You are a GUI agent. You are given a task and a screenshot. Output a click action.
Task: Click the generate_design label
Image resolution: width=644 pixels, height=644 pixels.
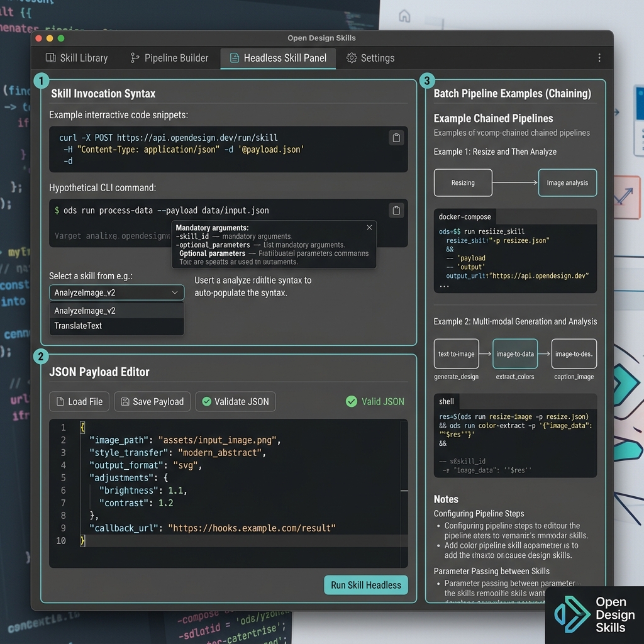click(457, 377)
